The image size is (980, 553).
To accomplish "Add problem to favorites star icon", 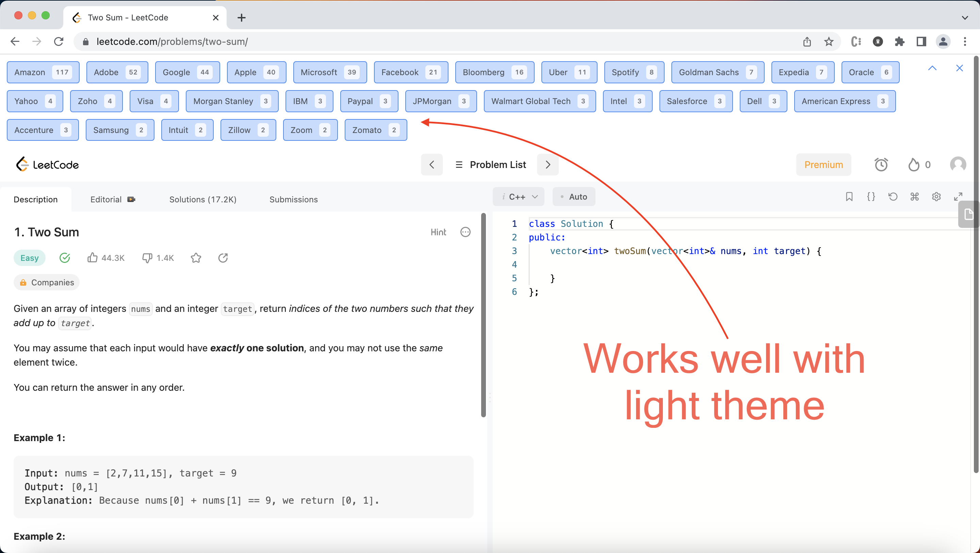I will (x=196, y=257).
